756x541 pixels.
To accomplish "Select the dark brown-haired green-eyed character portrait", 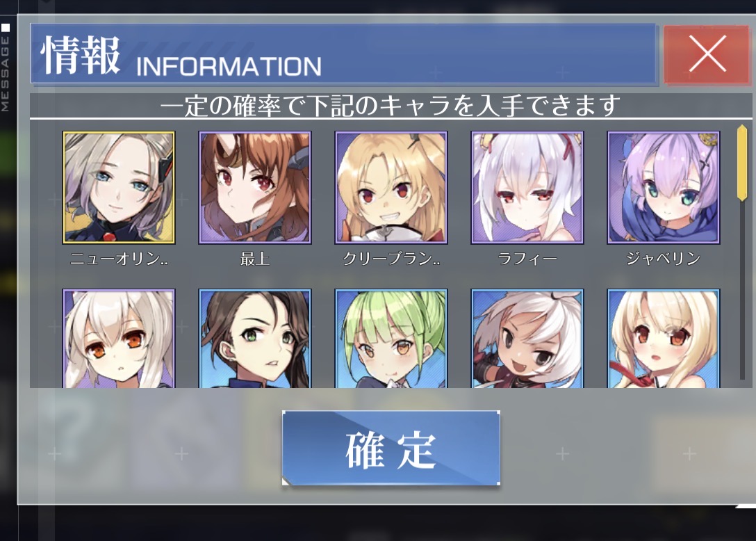I will [x=254, y=339].
